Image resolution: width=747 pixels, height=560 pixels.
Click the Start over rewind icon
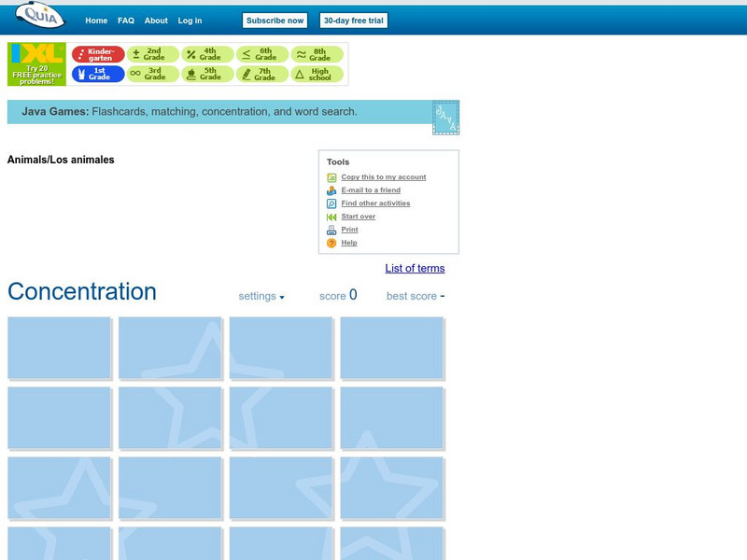point(331,217)
